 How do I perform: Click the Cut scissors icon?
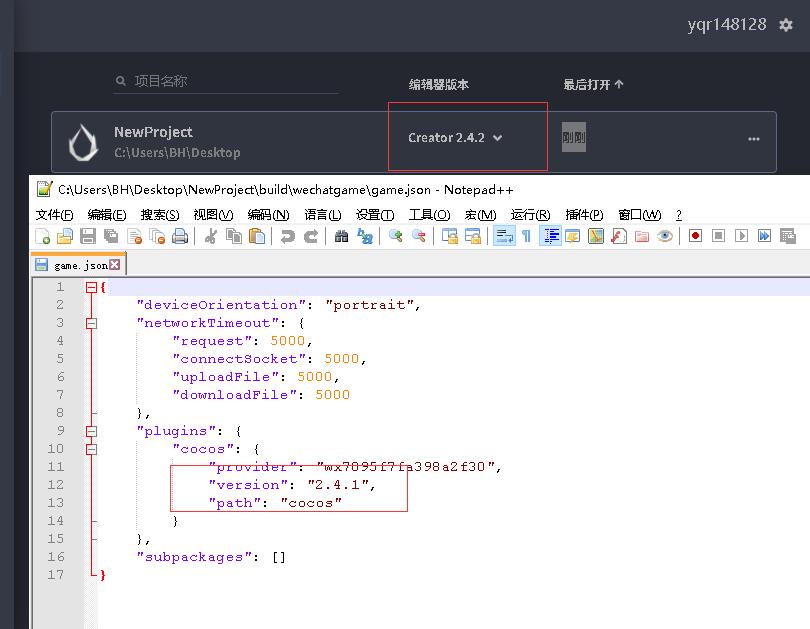point(211,236)
